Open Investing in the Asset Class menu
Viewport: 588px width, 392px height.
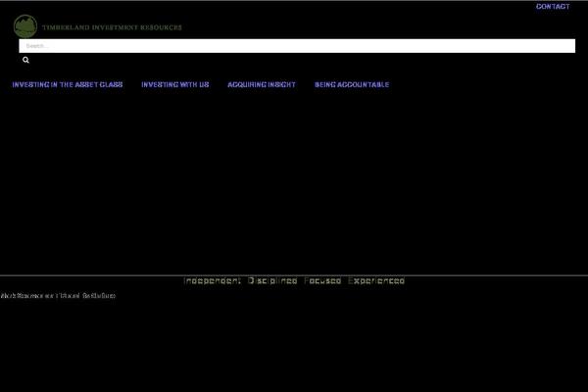tap(68, 85)
